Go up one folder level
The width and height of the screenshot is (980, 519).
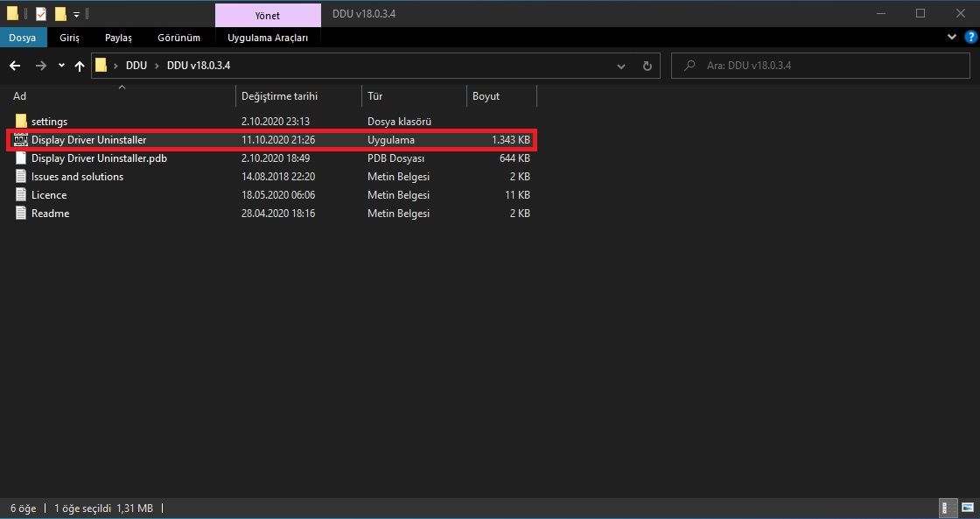[x=80, y=66]
